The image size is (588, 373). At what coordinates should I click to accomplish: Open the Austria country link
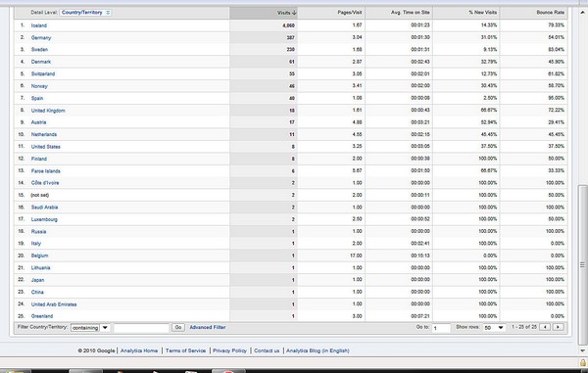[x=38, y=122]
